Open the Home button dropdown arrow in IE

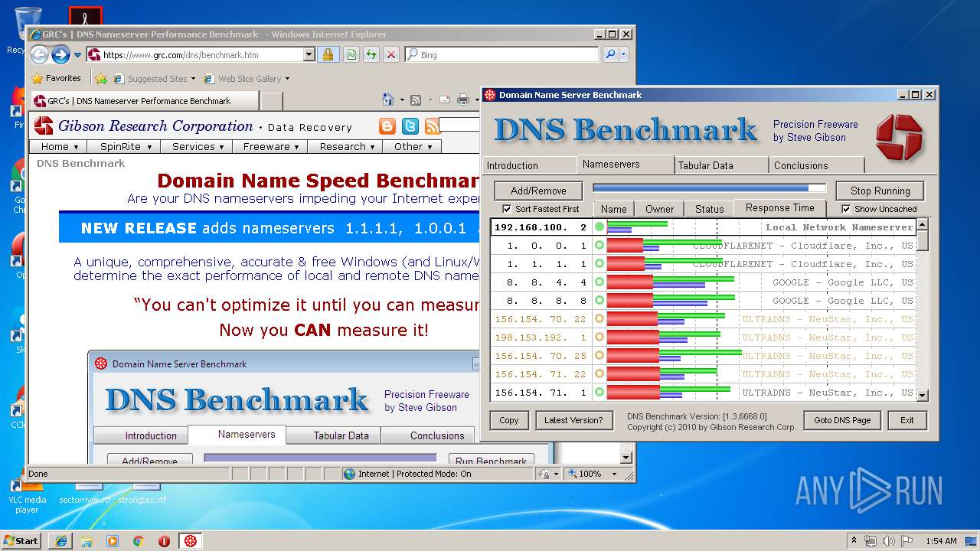pyautogui.click(x=400, y=100)
